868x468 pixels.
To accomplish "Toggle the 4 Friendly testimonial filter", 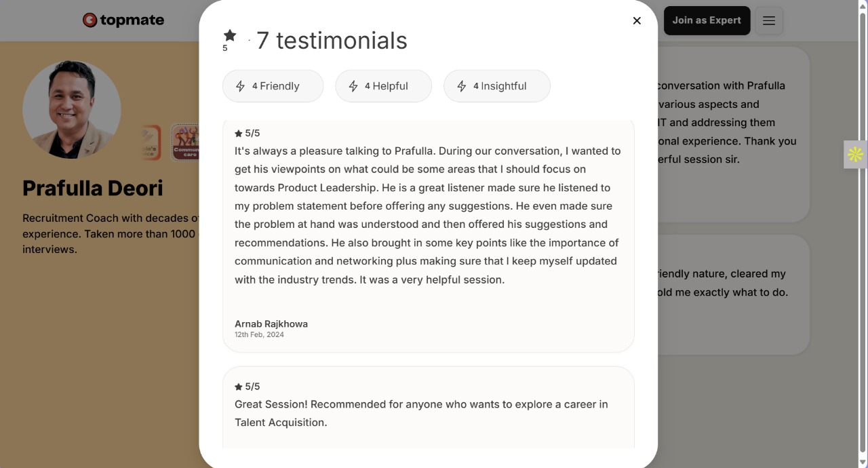I will point(273,86).
